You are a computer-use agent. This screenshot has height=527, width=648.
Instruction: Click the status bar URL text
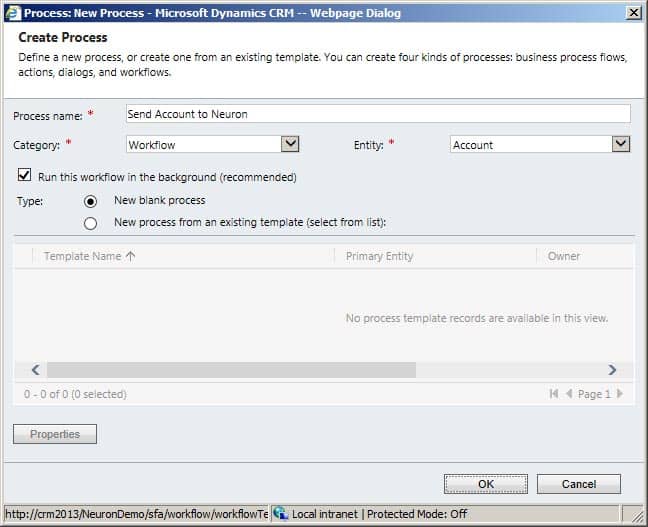point(136,514)
